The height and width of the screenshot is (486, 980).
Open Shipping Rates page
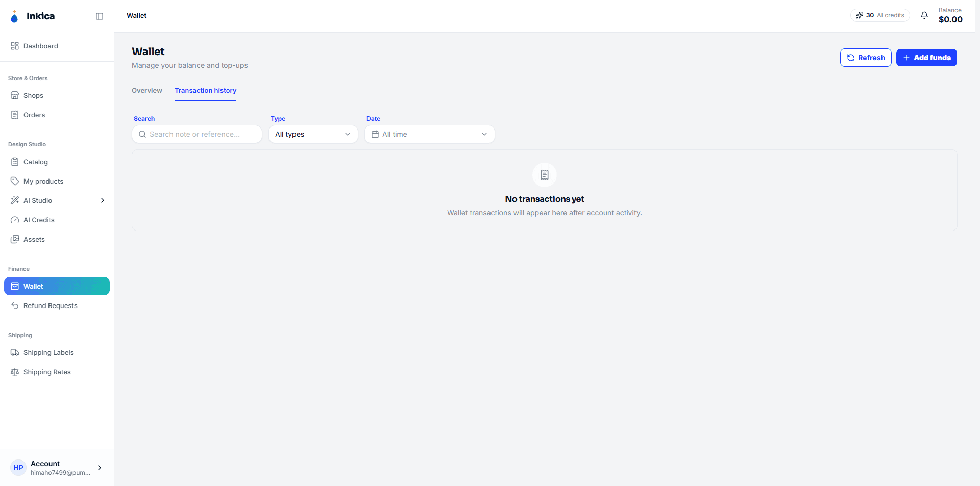click(57, 372)
